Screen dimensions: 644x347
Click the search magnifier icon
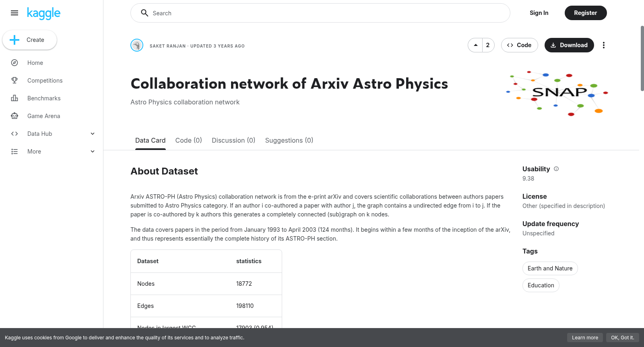coord(144,13)
